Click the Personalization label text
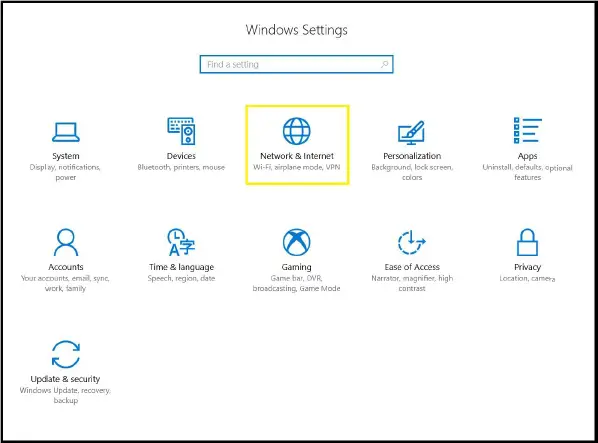The width and height of the screenshot is (598, 443). pyautogui.click(x=412, y=156)
